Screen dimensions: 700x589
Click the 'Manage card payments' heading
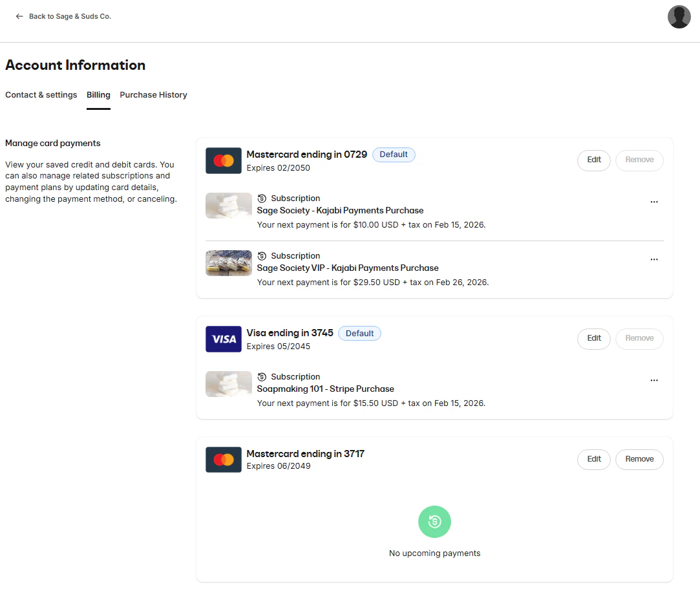[53, 144]
